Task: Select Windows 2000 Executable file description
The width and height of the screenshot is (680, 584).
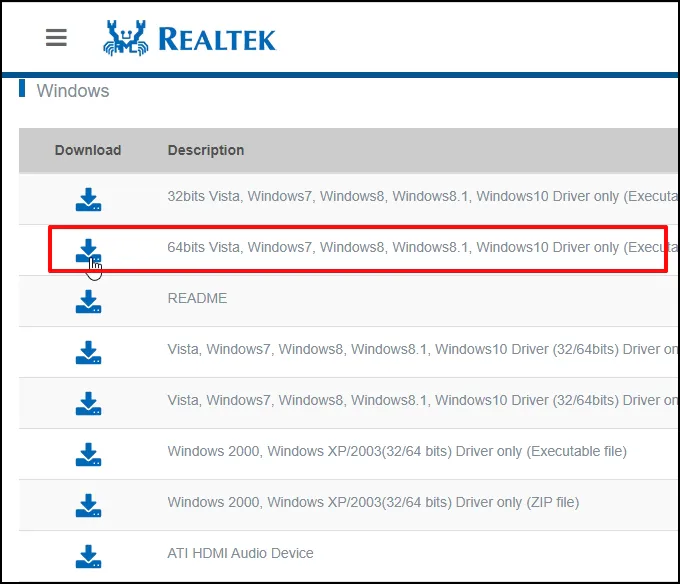Action: click(397, 451)
